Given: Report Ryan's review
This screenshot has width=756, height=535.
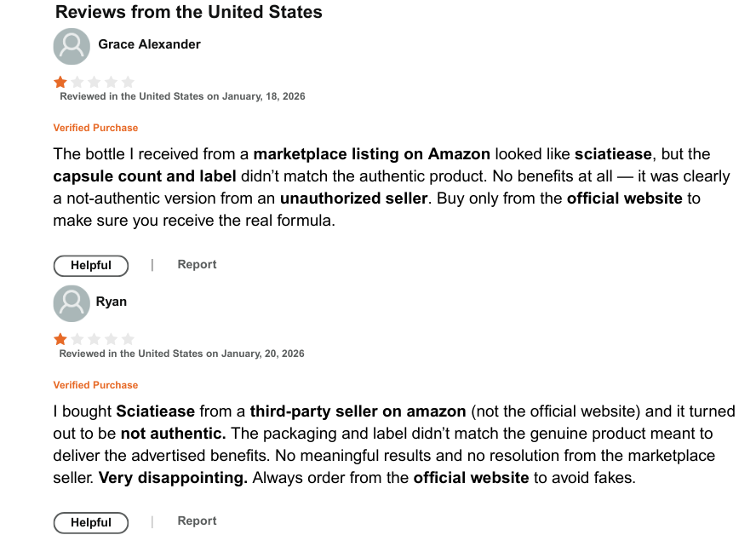Looking at the screenshot, I should pyautogui.click(x=197, y=521).
